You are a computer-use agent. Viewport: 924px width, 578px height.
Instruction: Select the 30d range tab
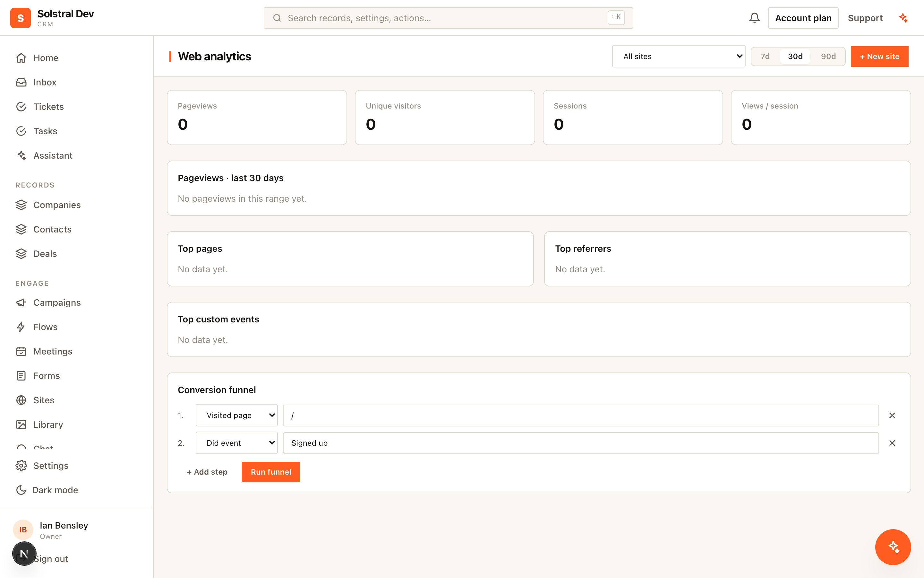point(795,57)
